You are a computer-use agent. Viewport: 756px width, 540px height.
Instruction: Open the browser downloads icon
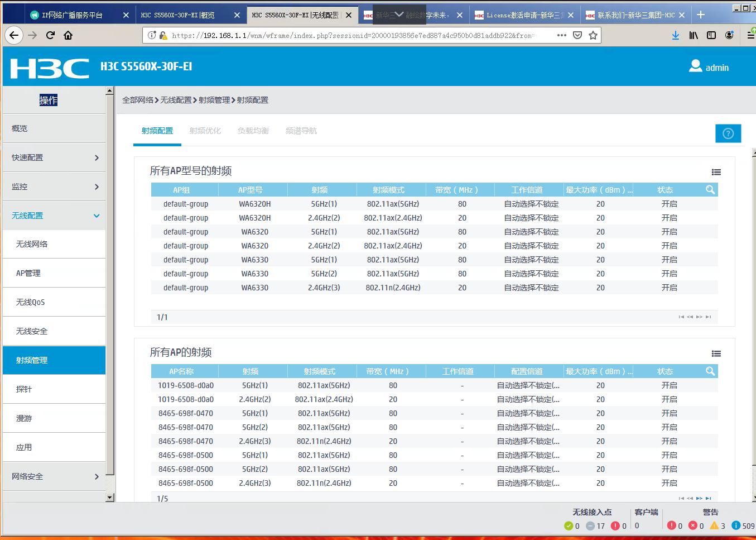click(x=675, y=35)
